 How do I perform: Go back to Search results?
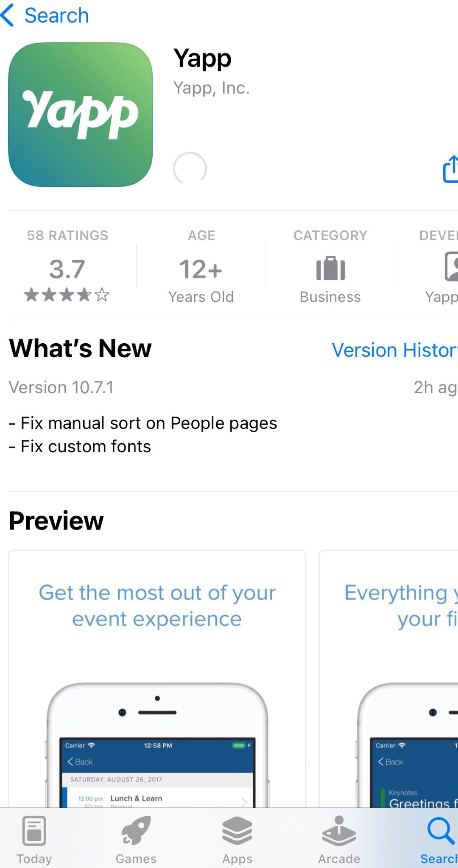[x=56, y=15]
